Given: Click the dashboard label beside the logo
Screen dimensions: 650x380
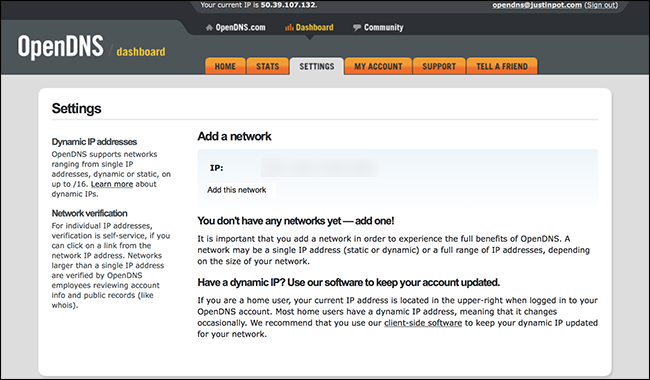Looking at the screenshot, I should pos(141,52).
